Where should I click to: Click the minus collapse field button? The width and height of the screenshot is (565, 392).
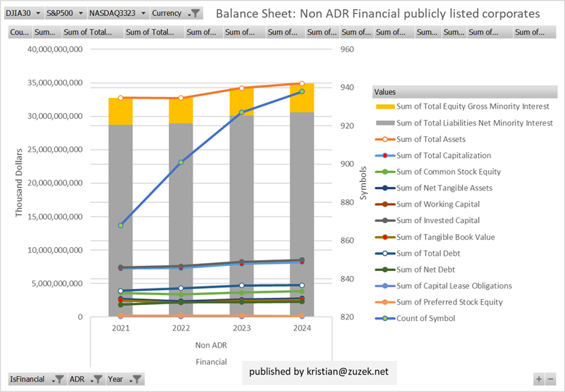point(551,379)
